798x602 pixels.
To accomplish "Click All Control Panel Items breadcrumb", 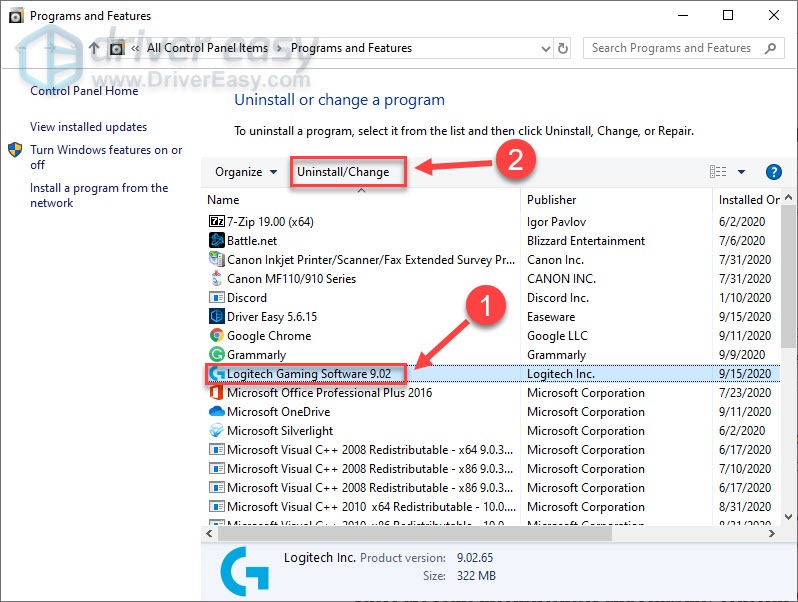I will 207,48.
